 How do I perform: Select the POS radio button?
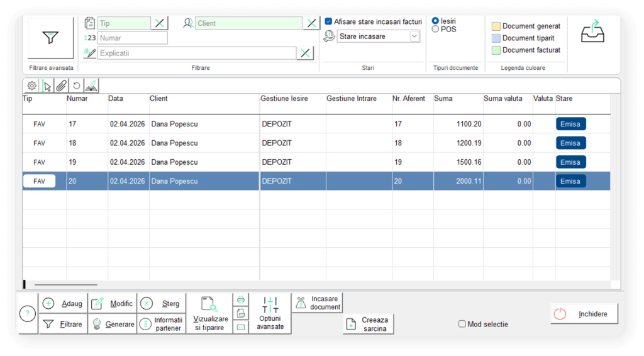[435, 29]
